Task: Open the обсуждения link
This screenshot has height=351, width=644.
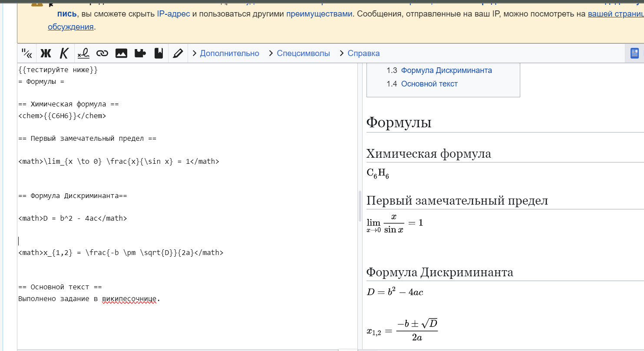Action: 71,27
